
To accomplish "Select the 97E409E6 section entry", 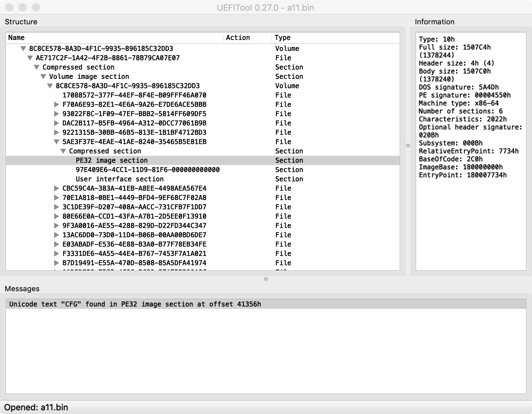I will click(x=148, y=170).
